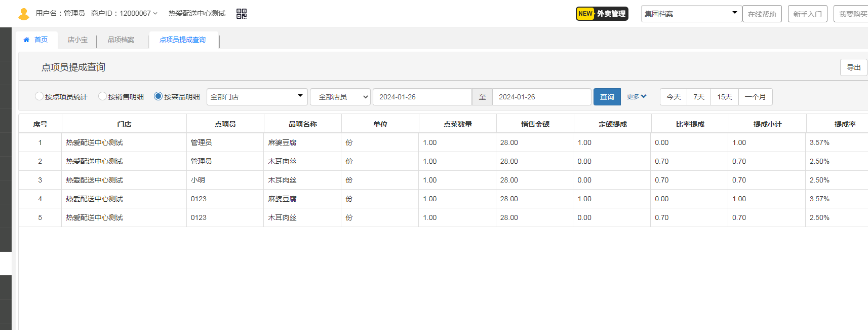This screenshot has width=868, height=330.
Task: Switch to the 店小宝 tab
Action: (77, 40)
